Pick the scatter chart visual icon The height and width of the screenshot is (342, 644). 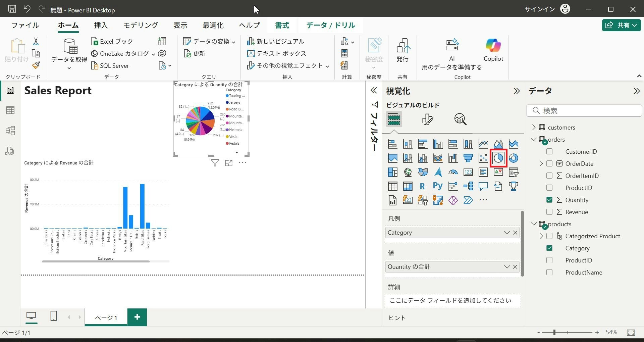point(483,158)
